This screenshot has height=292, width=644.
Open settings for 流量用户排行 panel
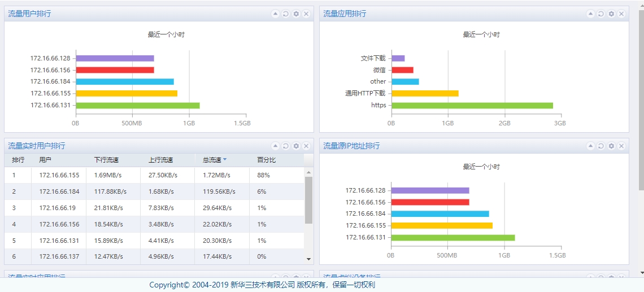[296, 14]
